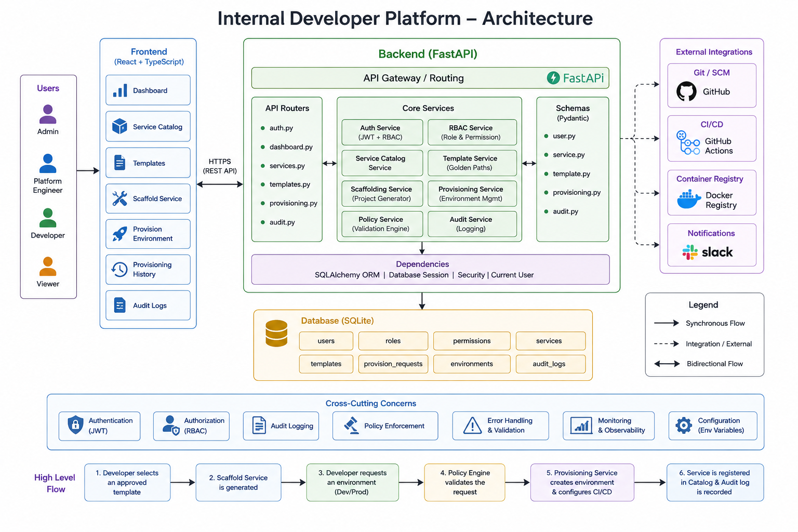Click the API Gateway / Routing bar
The width and height of the screenshot is (798, 532).
point(430,78)
